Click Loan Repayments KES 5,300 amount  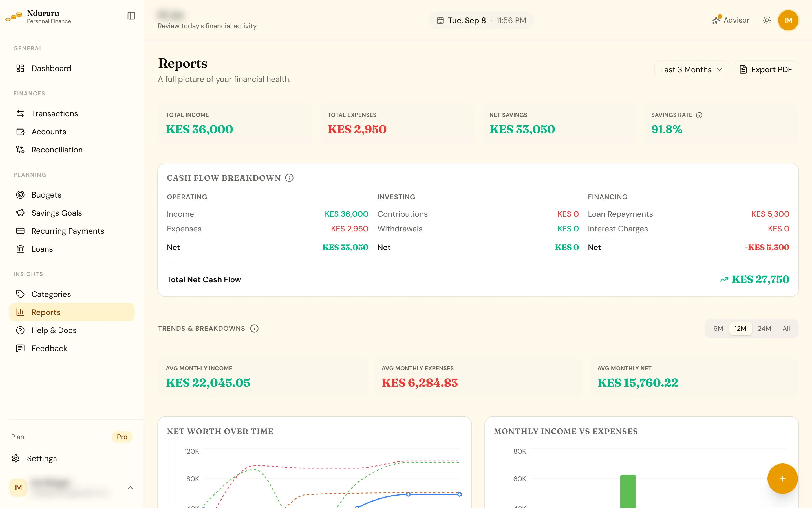[770, 214]
